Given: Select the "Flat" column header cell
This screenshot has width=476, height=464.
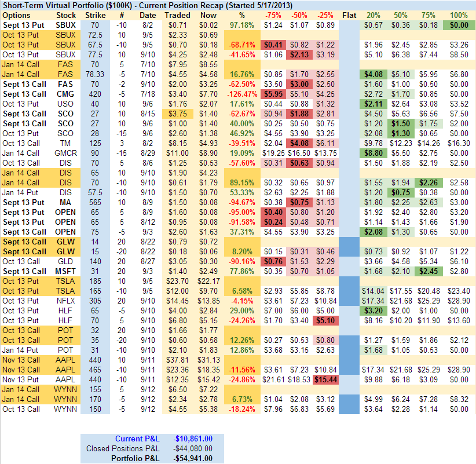Looking at the screenshot, I should click(x=349, y=14).
